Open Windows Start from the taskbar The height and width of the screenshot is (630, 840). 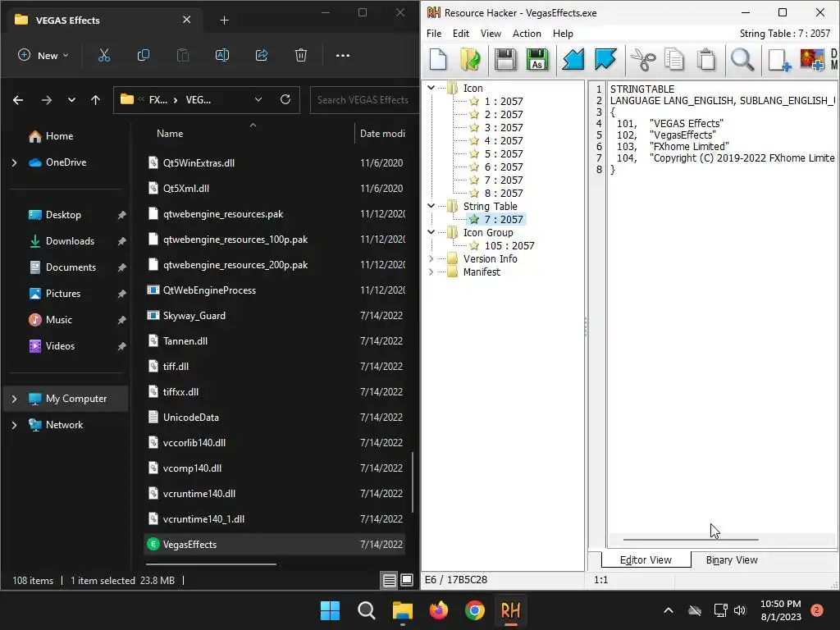[x=330, y=610]
